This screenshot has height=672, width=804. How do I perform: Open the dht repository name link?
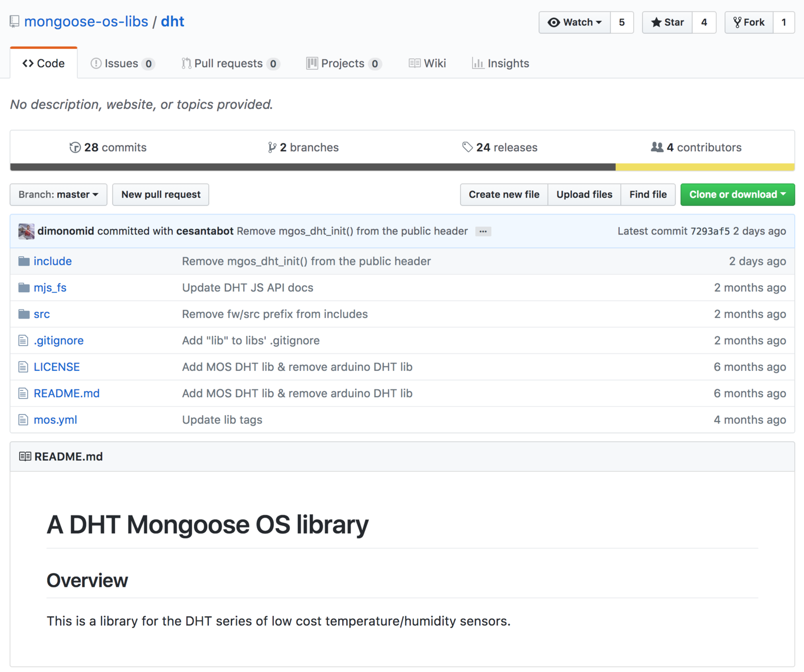tap(172, 21)
